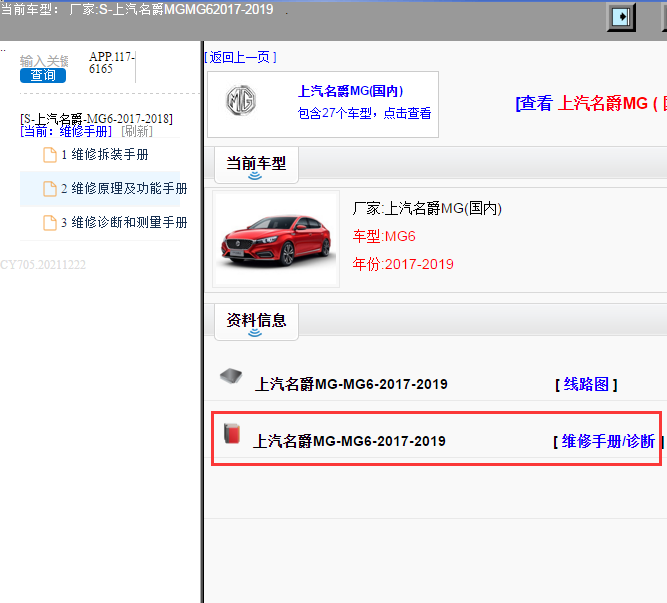This screenshot has width=667, height=603.
Task: Open the 线路图 link
Action: click(586, 384)
